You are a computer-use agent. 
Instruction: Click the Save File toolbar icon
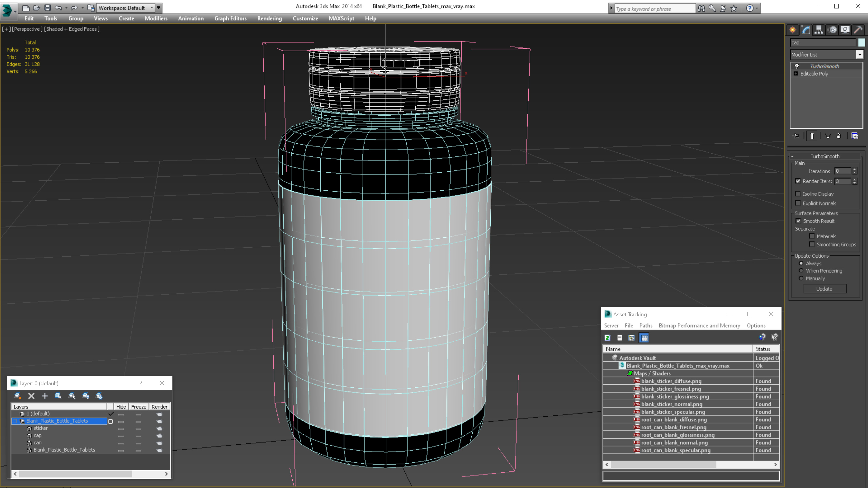click(48, 8)
